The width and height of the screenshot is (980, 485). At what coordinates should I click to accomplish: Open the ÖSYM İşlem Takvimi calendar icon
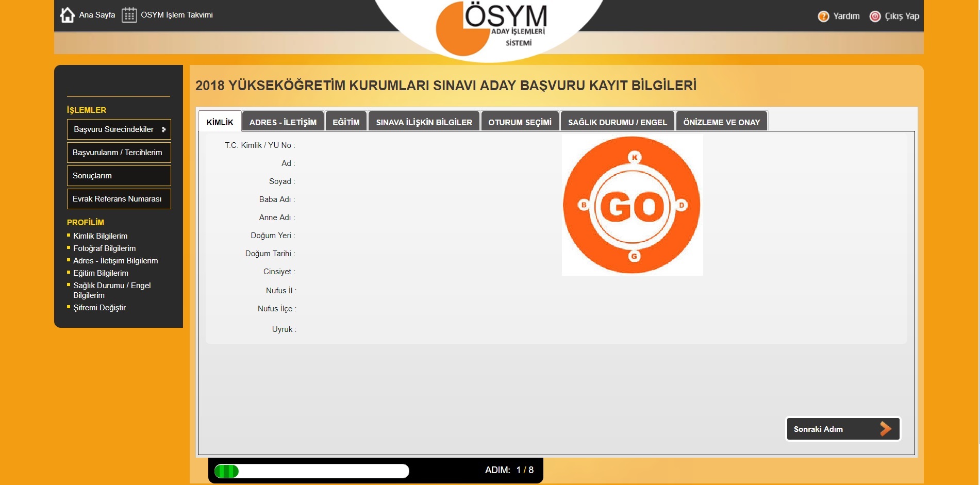click(x=129, y=15)
